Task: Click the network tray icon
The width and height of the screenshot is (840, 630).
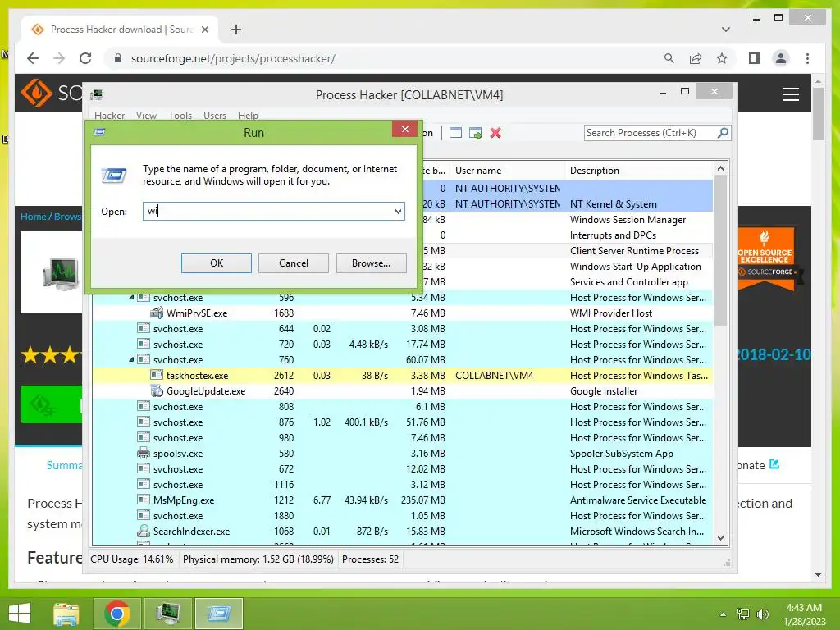Action: pos(743,614)
